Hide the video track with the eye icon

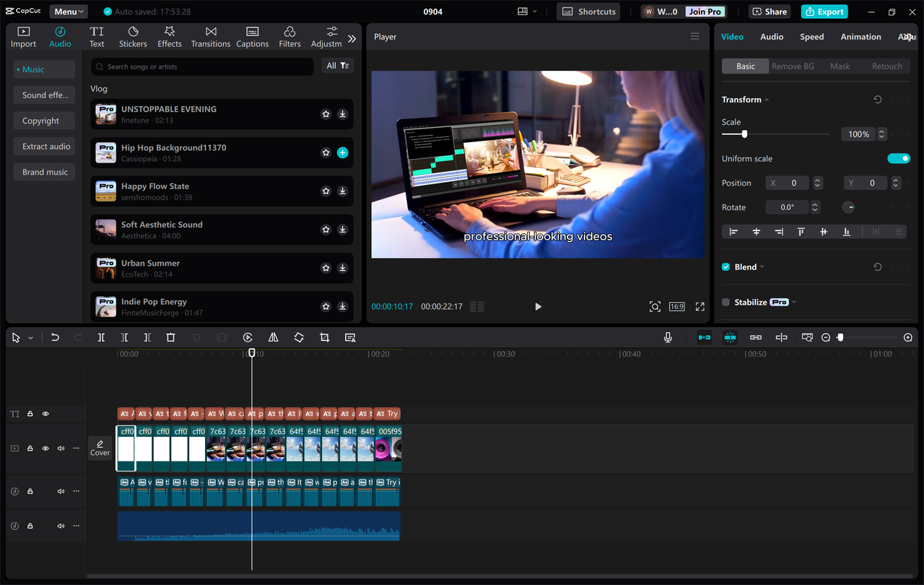point(45,448)
